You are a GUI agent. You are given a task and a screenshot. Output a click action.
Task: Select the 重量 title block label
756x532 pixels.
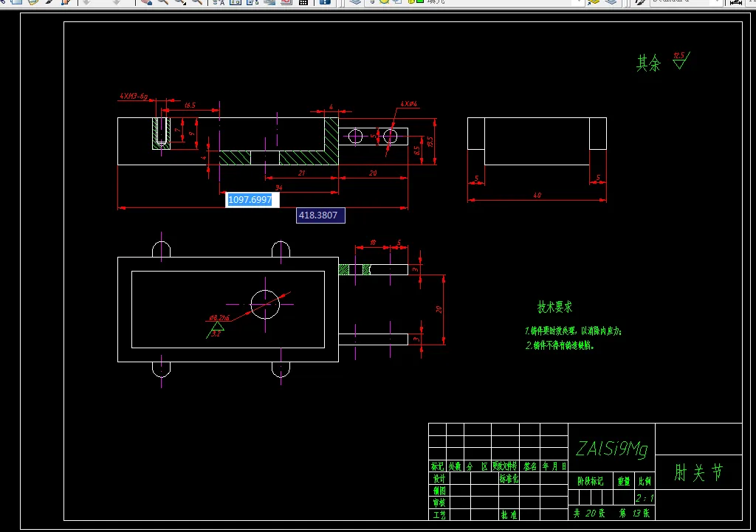(x=624, y=481)
